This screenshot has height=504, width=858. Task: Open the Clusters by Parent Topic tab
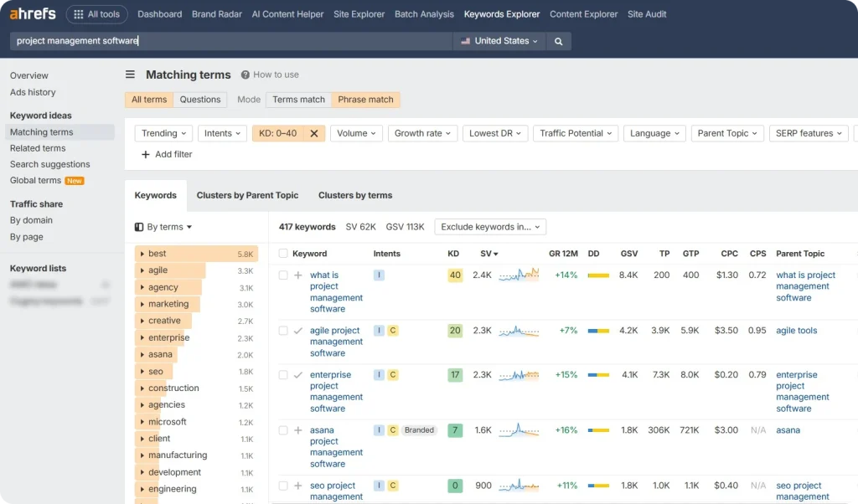tap(247, 195)
